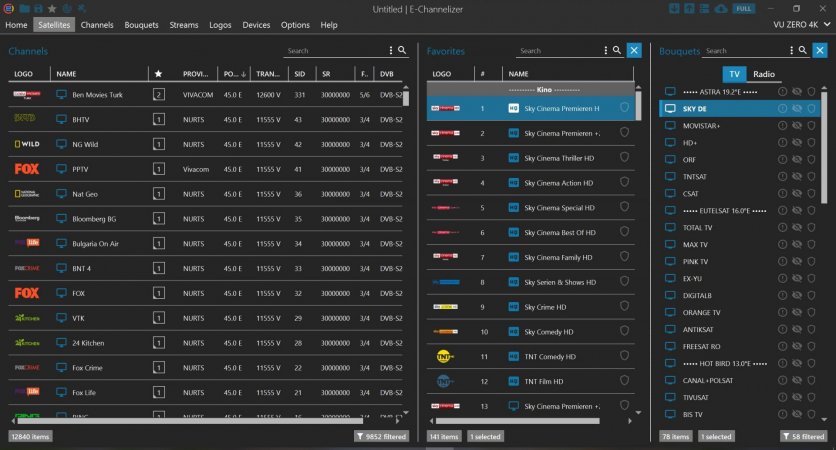Toggle visibility eye of HD+ bouquet
836x450 pixels.
(797, 142)
